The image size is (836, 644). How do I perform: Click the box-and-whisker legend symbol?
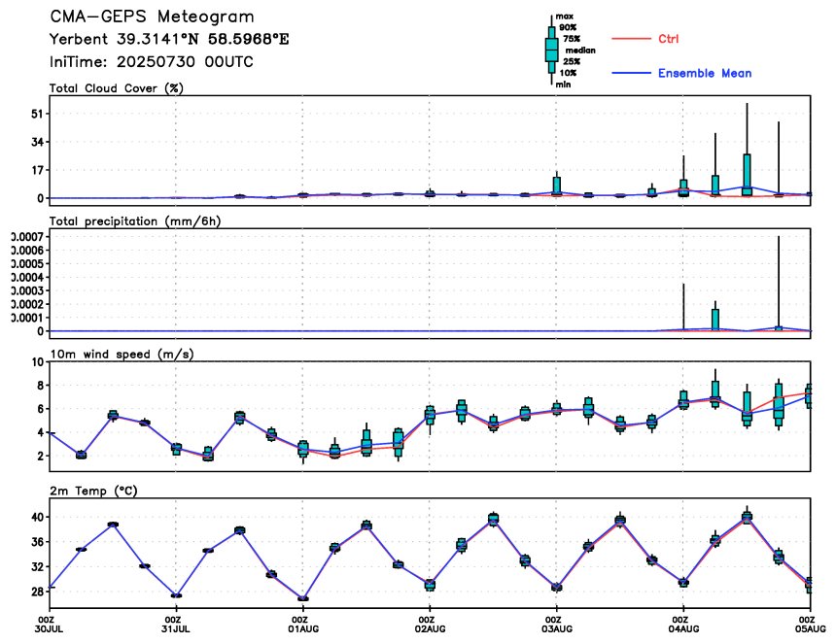pyautogui.click(x=552, y=51)
